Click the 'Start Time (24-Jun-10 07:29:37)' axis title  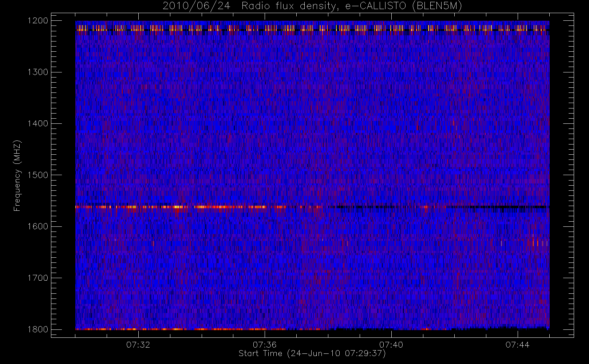[312, 353]
